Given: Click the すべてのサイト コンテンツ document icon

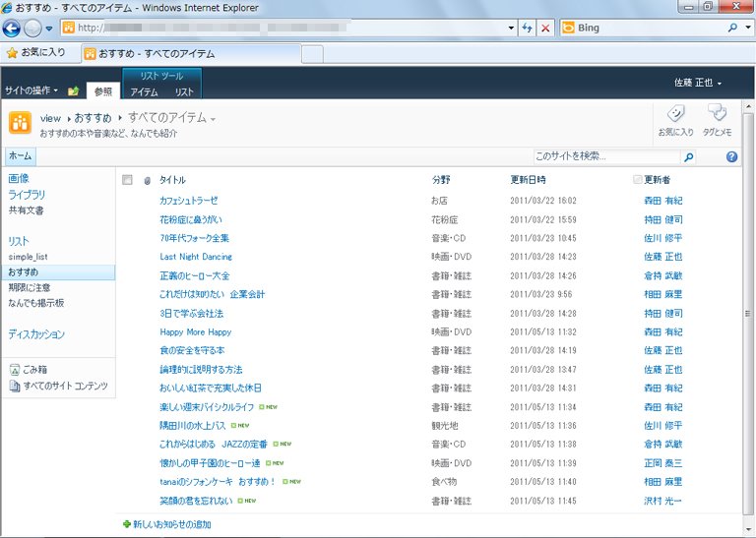Looking at the screenshot, I should (x=15, y=386).
